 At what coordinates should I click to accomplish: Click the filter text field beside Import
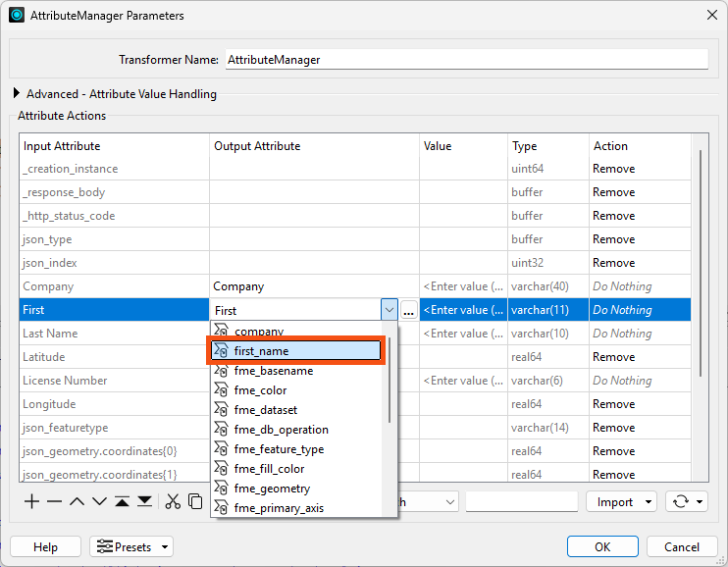521,501
